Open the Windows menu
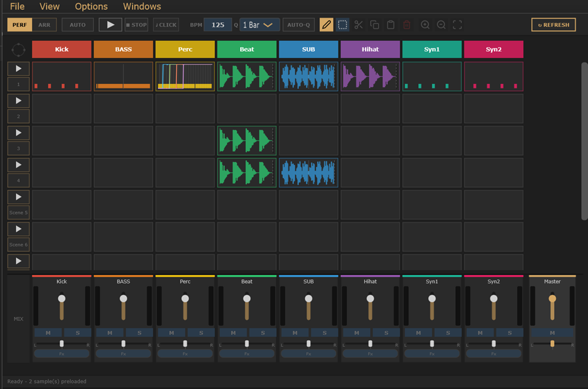The height and width of the screenshot is (389, 588). coord(142,6)
